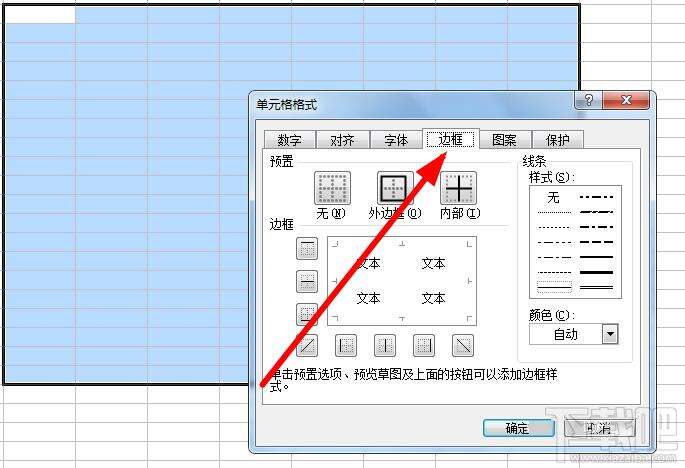This screenshot has height=468, width=685.
Task: Click the bottom-left 文本 in border preview
Action: (x=368, y=298)
